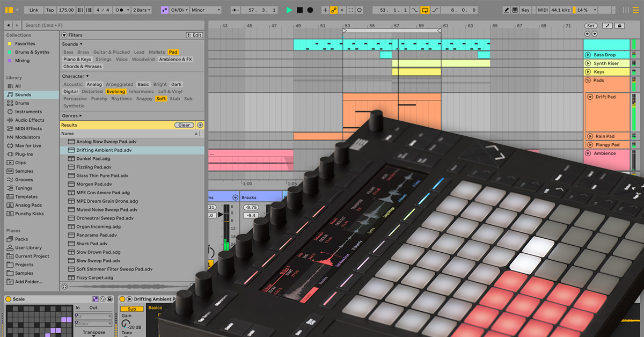Click the 175.00 tempo field

[67, 10]
